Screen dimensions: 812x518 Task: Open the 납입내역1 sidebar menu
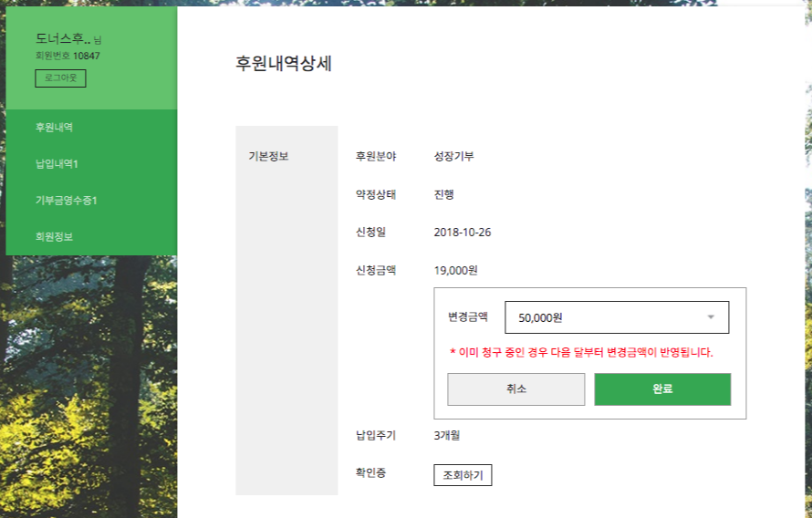[57, 164]
